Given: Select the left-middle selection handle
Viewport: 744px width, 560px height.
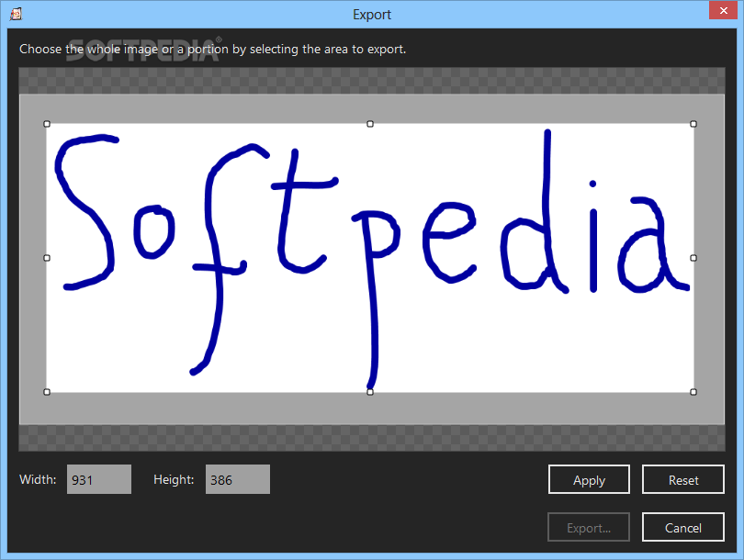Looking at the screenshot, I should (47, 258).
